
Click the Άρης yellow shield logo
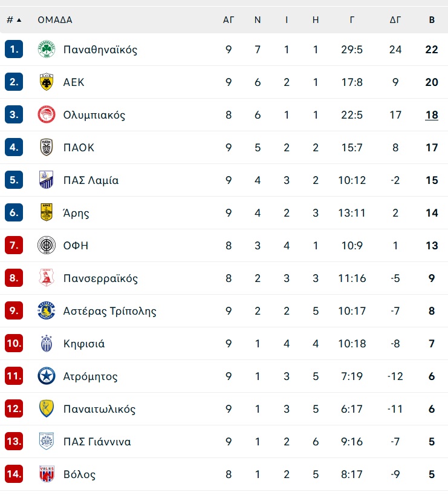[47, 212]
